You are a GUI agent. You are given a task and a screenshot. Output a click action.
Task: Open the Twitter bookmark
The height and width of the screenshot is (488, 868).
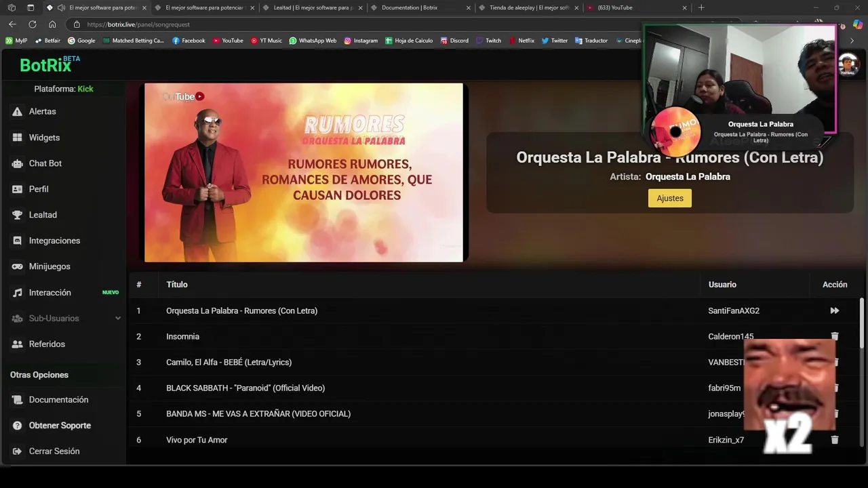coord(554,41)
